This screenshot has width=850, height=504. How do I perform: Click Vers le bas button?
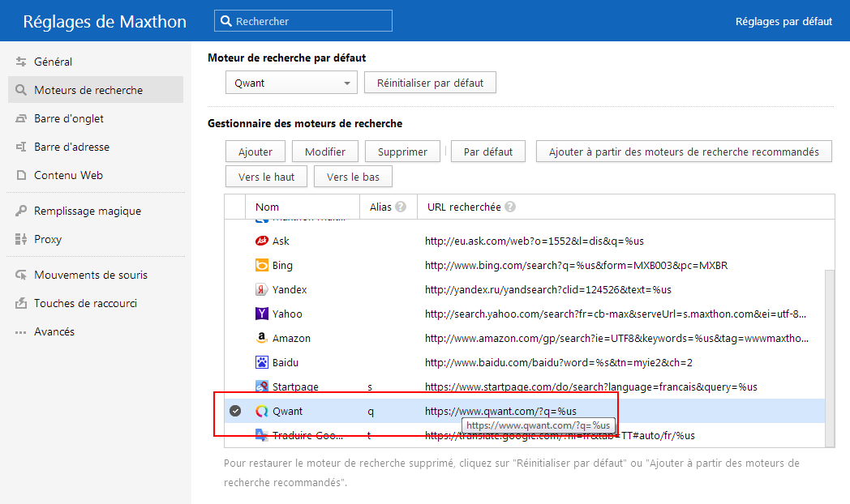point(353,177)
